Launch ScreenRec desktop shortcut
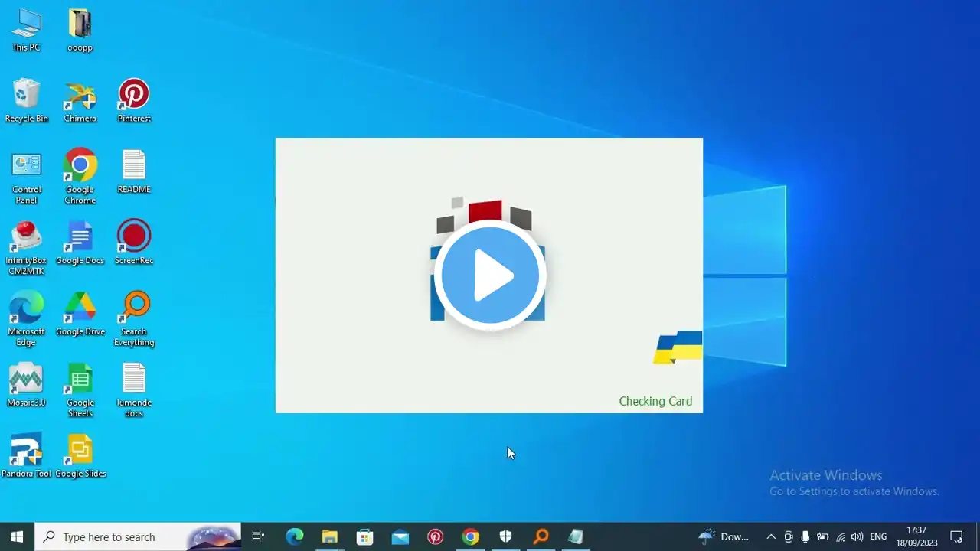The height and width of the screenshot is (551, 980). click(134, 243)
